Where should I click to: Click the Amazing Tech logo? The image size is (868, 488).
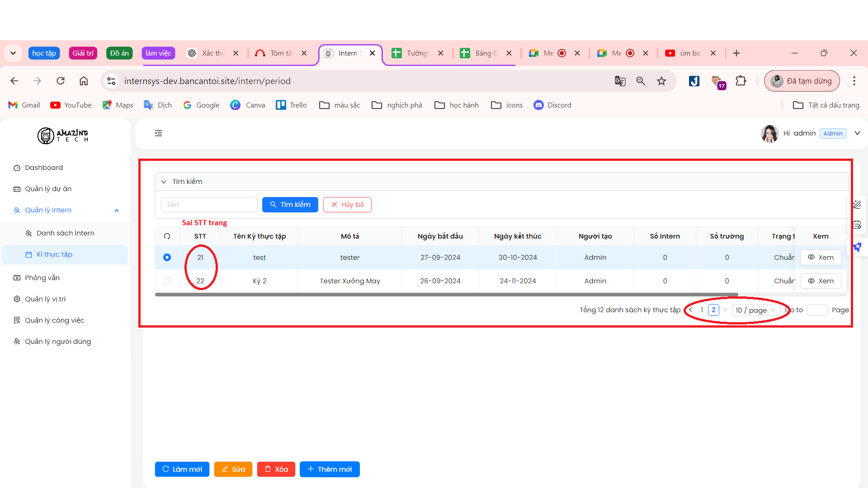tap(63, 135)
